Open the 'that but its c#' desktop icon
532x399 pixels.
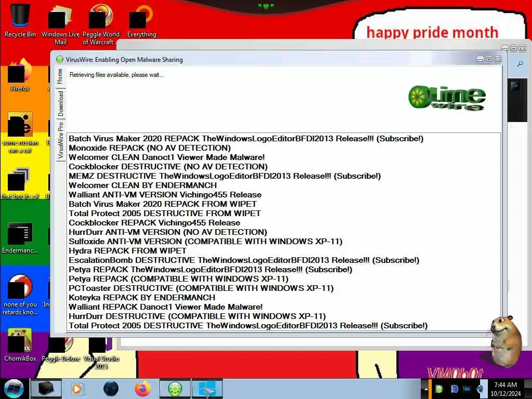pos(20,183)
